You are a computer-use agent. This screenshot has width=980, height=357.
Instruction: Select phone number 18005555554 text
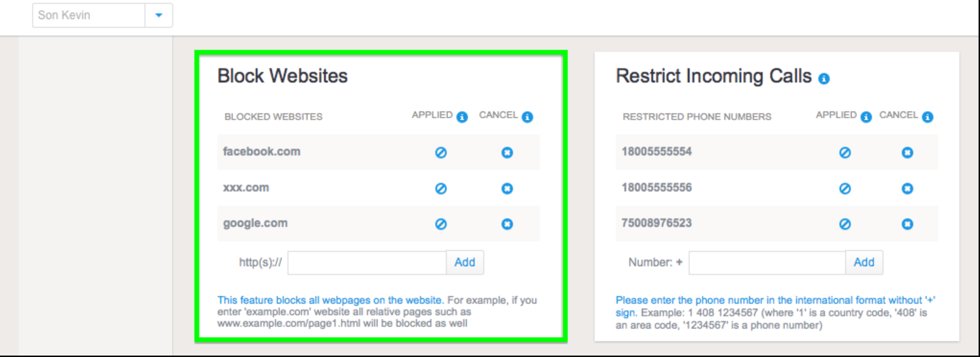(x=657, y=152)
